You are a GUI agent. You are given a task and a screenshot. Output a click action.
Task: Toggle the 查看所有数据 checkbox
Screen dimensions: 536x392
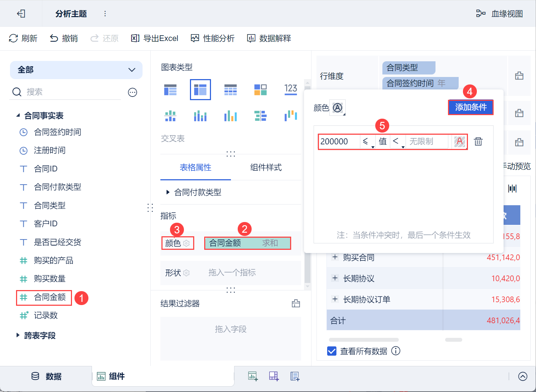tap(332, 351)
